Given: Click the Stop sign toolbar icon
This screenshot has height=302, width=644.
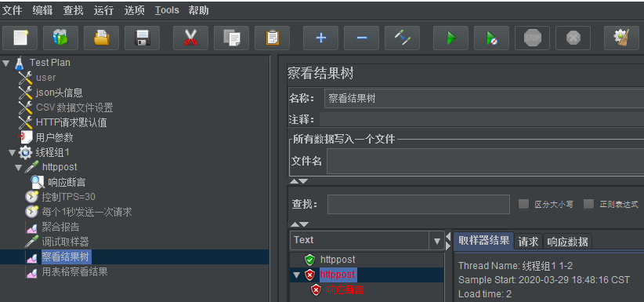Looking at the screenshot, I should [x=532, y=38].
